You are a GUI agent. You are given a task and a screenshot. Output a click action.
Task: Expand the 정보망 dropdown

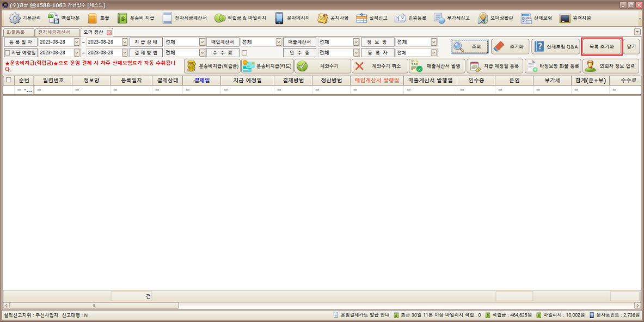(433, 42)
